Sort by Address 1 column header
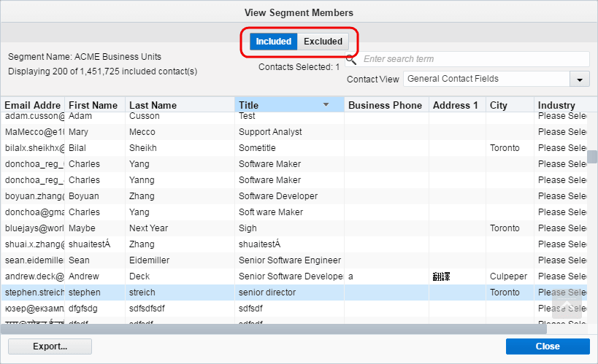 [457, 105]
